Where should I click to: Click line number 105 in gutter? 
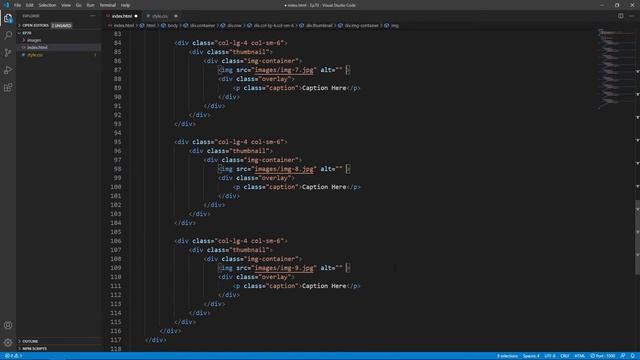pos(116,232)
